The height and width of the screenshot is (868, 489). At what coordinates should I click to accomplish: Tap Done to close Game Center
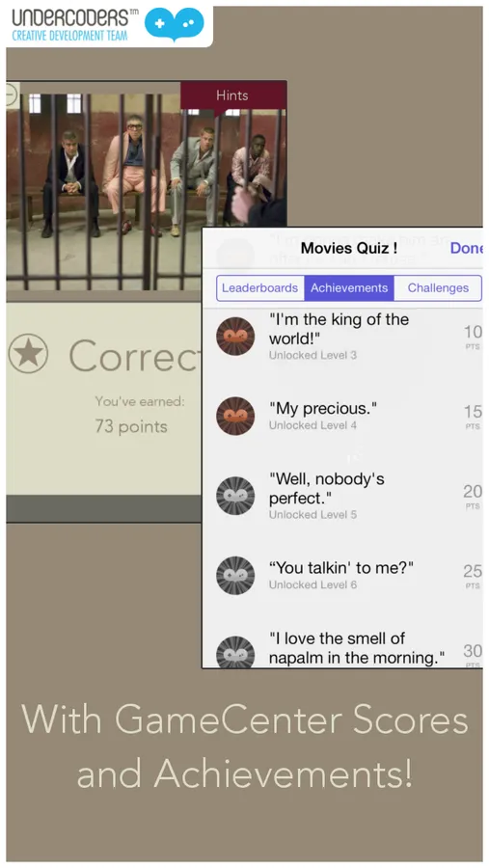click(466, 248)
